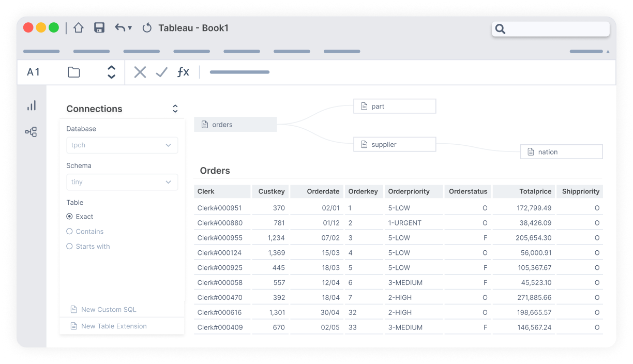Click the Save floppy disk icon

(99, 28)
